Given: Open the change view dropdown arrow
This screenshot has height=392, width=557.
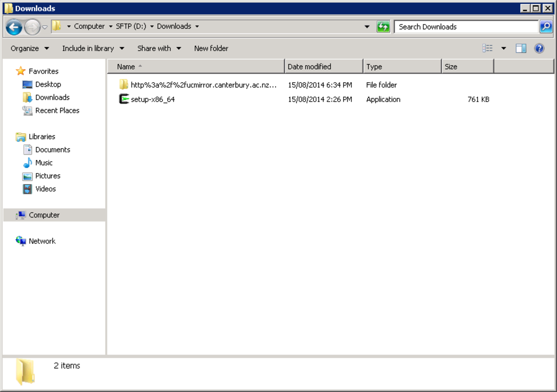Looking at the screenshot, I should coord(504,48).
